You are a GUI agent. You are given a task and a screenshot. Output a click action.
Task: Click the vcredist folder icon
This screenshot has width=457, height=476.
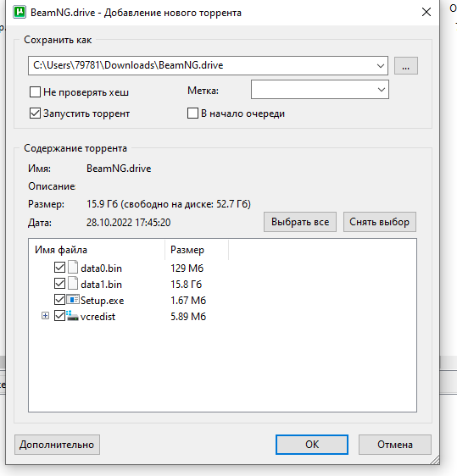point(72,316)
